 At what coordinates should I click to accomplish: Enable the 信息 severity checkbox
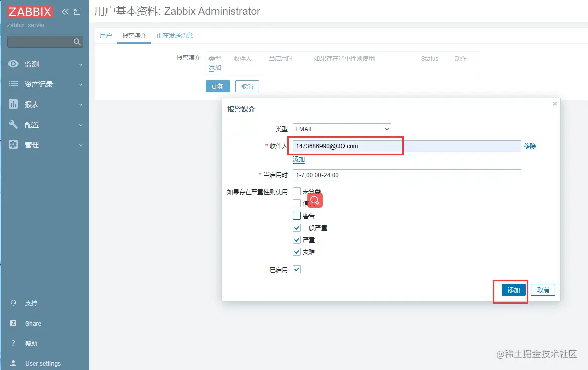[297, 203]
